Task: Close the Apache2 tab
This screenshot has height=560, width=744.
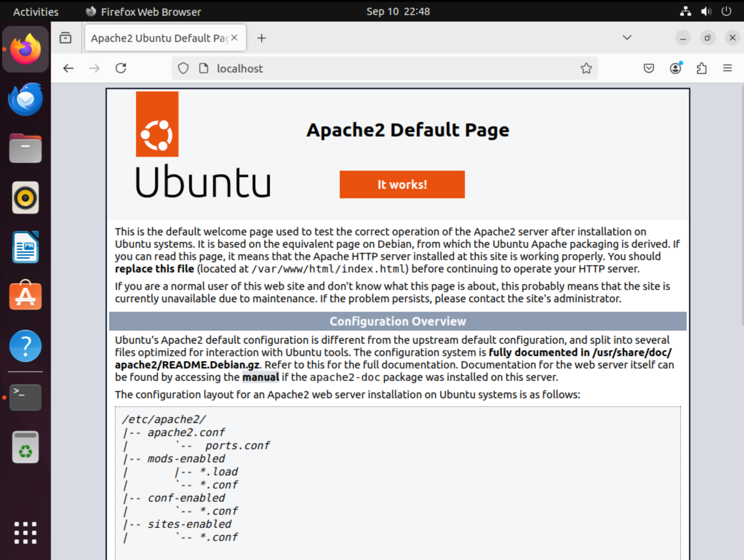Action: (x=234, y=38)
